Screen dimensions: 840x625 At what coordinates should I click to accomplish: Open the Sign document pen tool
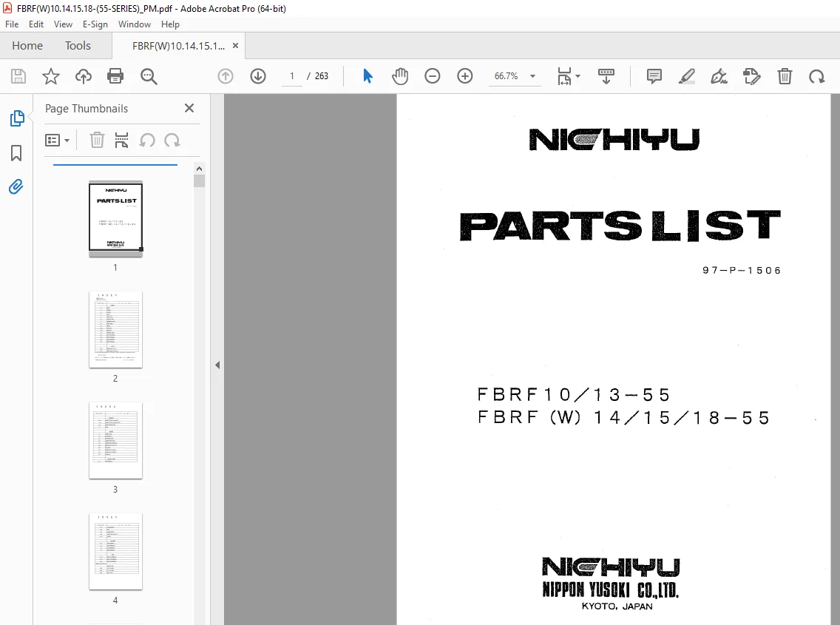coord(719,76)
